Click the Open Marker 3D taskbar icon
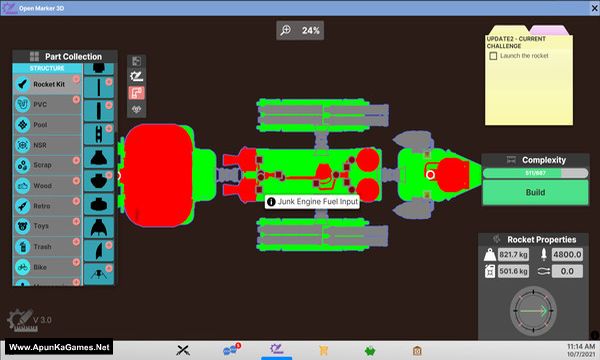This screenshot has height=360, width=600. (276, 349)
